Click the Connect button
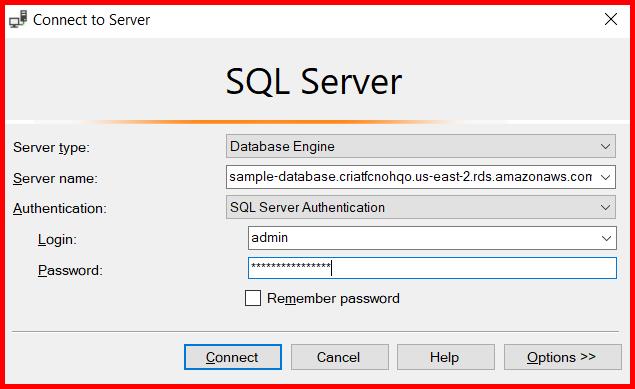Viewport: 635px width, 389px height. [233, 357]
